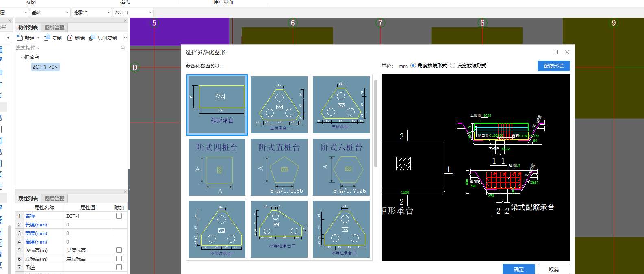Open the floor layer dropdown ending in 层
This screenshot has width=644, height=274.
point(14,13)
